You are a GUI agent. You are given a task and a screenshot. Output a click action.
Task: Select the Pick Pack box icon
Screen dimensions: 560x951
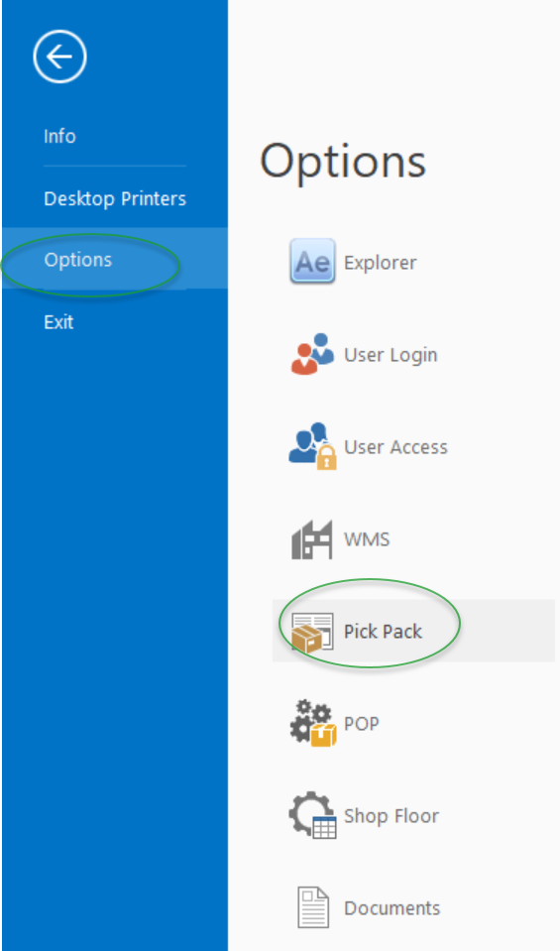coord(312,632)
